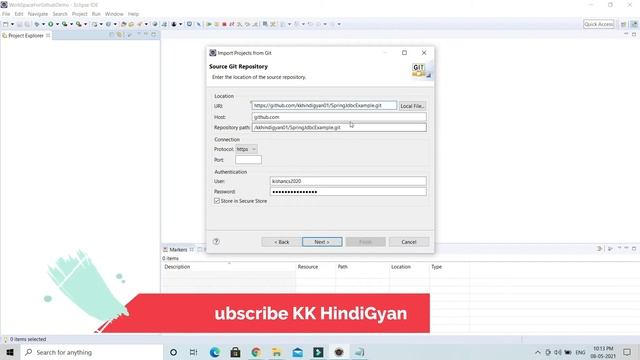Click the Windows search box on taskbar
The image size is (640, 360).
tap(91, 352)
